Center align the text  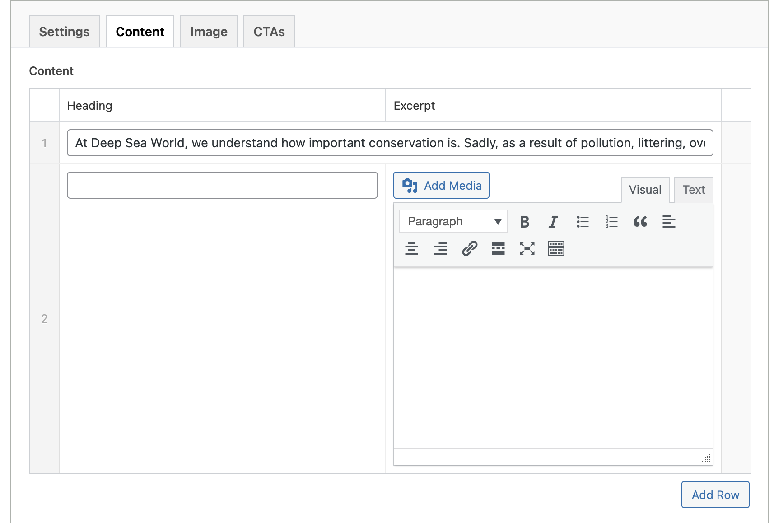[411, 248]
